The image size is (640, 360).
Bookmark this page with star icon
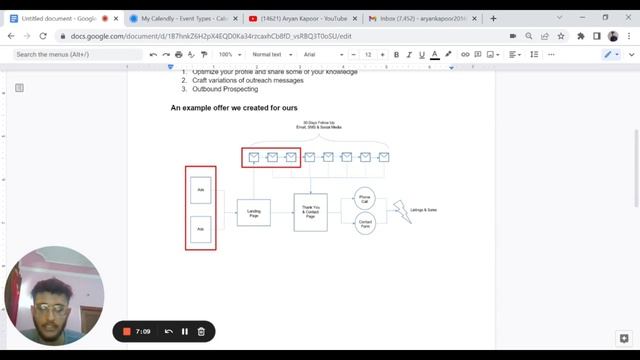pyautogui.click(x=561, y=36)
